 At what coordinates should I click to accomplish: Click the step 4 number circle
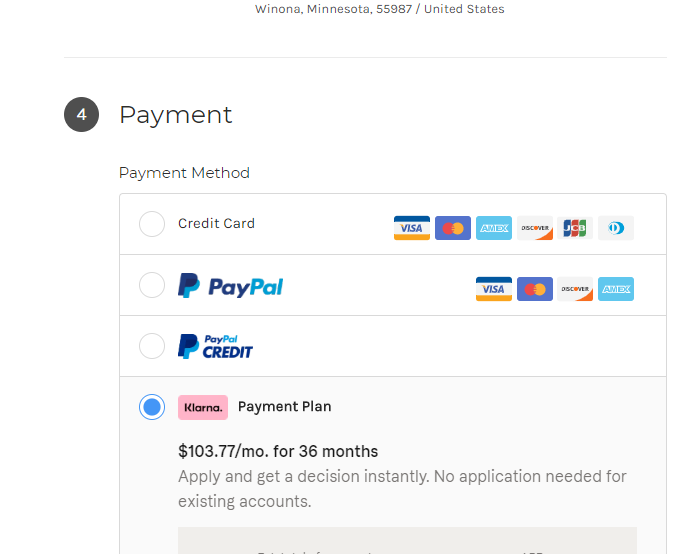coord(81,115)
